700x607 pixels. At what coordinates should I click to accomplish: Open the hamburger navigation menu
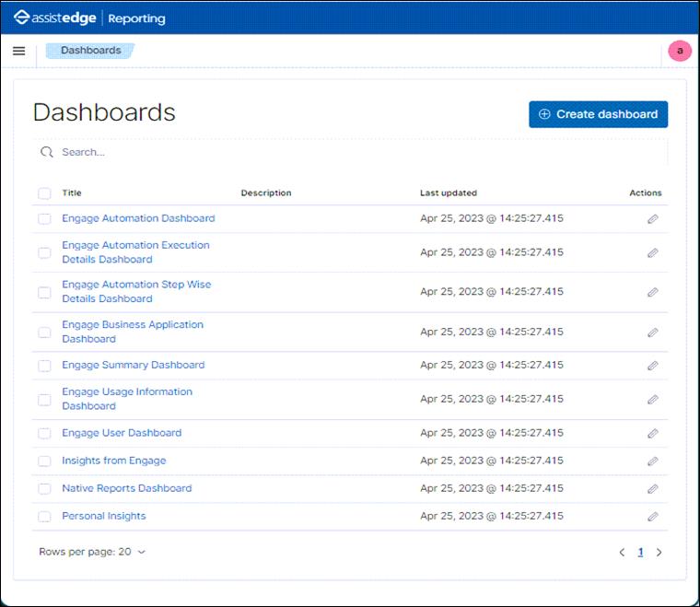(x=18, y=51)
